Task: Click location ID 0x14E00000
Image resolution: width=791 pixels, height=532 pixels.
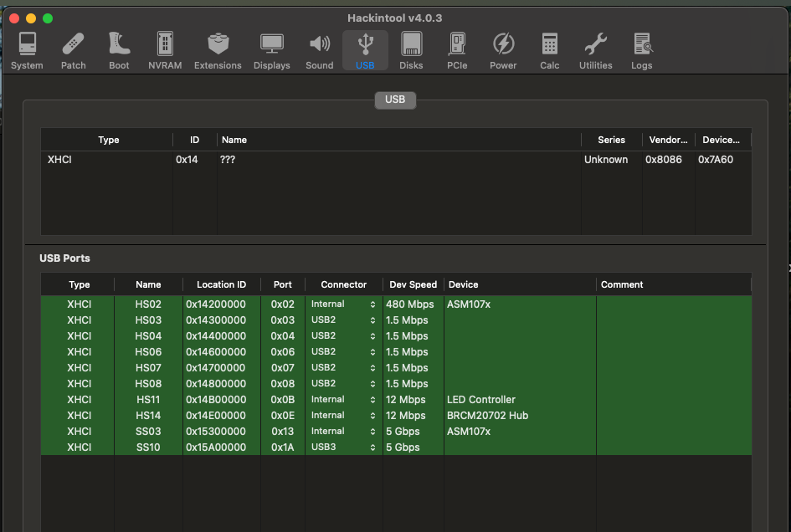Action: pos(216,416)
